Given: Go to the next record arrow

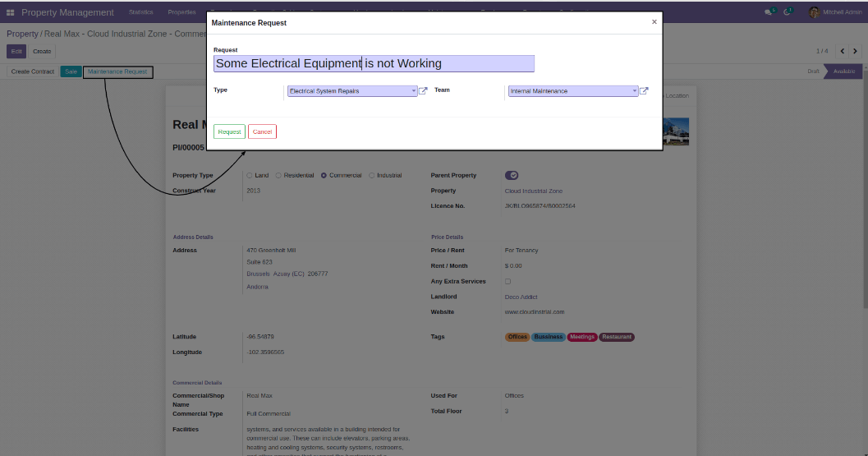Looking at the screenshot, I should coord(855,51).
